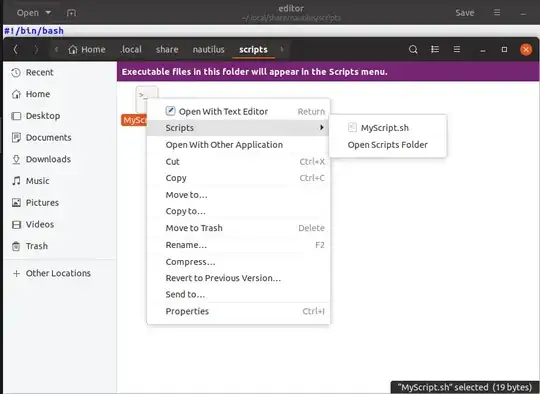
Task: Toggle list view icon in Files header
Action: tap(435, 50)
